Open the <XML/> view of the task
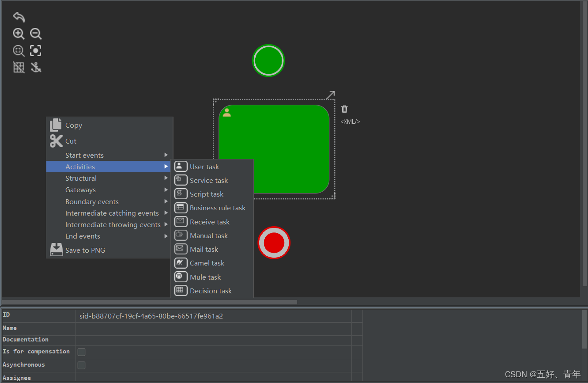The height and width of the screenshot is (383, 588). tap(350, 121)
